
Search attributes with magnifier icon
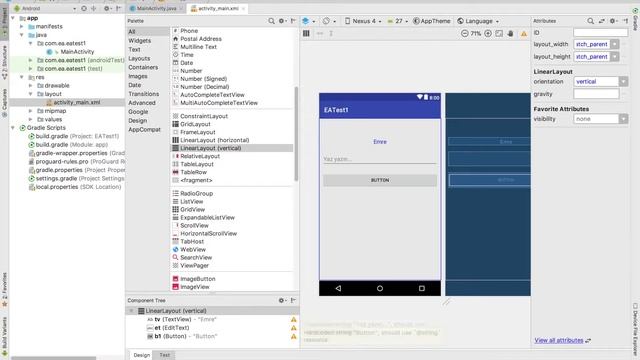point(591,21)
